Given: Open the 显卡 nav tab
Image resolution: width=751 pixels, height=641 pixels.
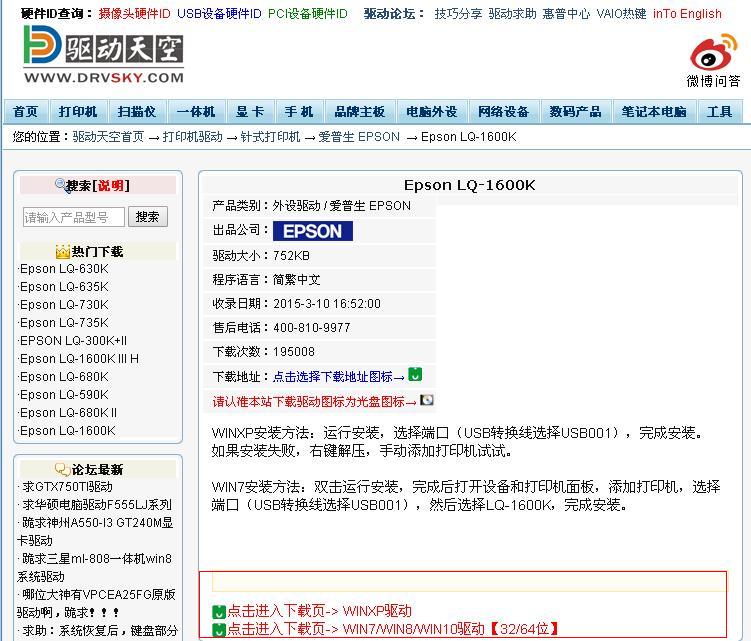Looking at the screenshot, I should coord(250,112).
